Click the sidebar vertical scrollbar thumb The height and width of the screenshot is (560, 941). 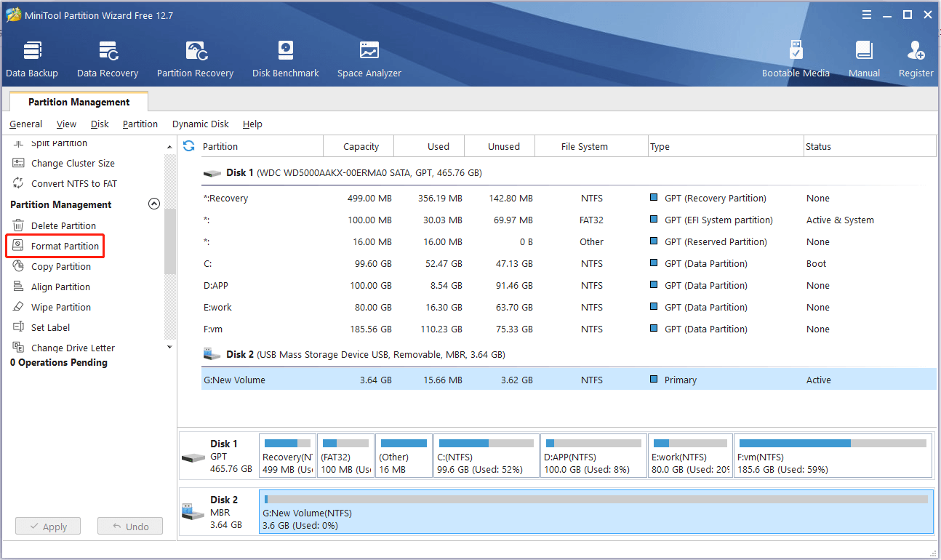[x=170, y=241]
